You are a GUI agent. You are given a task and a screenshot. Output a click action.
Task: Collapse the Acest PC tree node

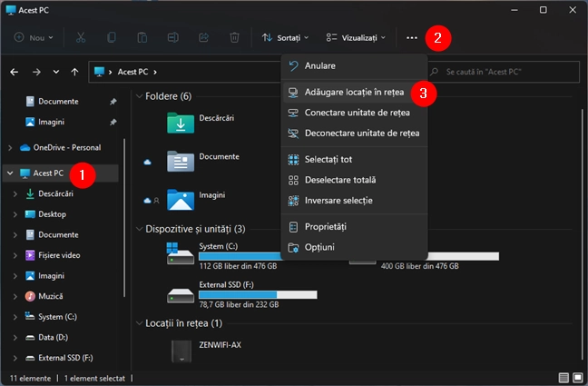pyautogui.click(x=10, y=173)
